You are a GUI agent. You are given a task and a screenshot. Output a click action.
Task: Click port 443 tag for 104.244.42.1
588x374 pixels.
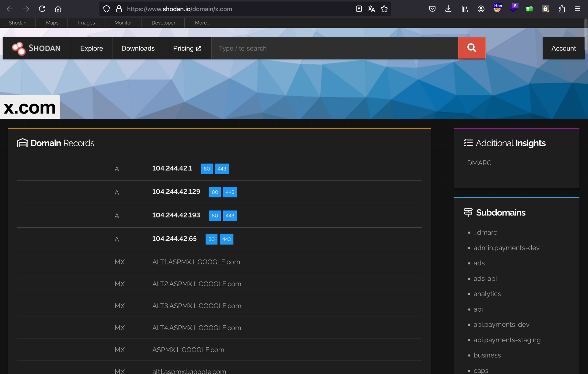pos(222,169)
